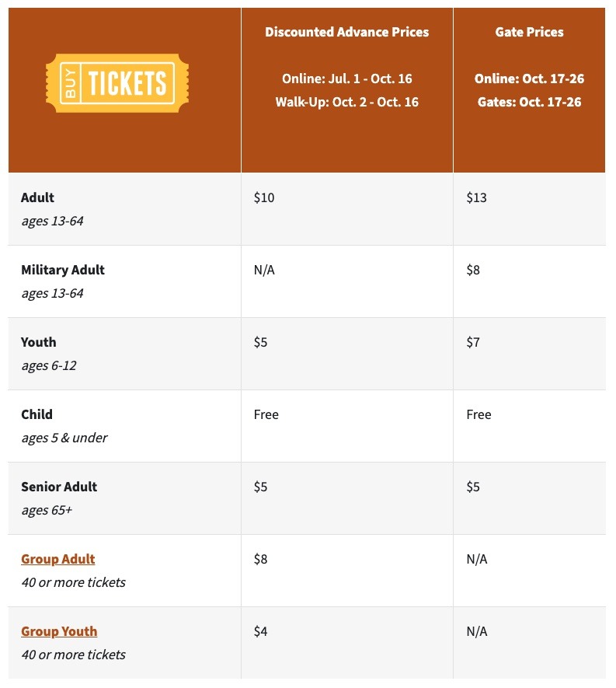Click the $13 Adult gate price
The height and width of the screenshot is (688, 616).
pos(476,197)
